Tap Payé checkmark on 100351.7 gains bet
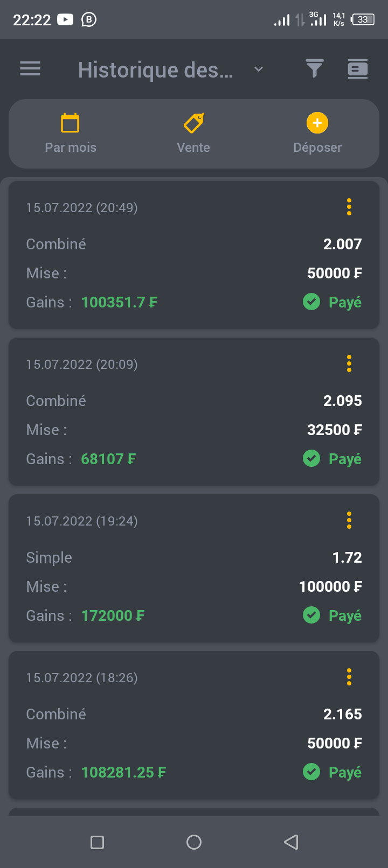Screen dimensions: 388x868 point(311,302)
